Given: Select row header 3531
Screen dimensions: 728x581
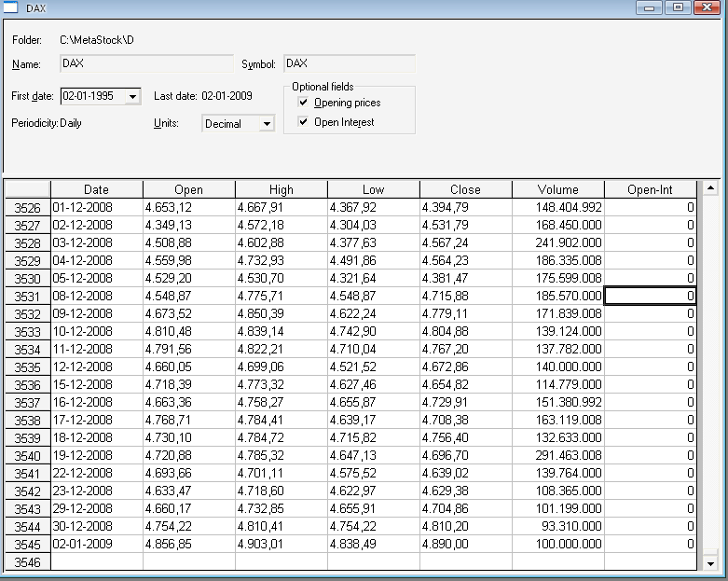Looking at the screenshot, I should click(27, 297).
